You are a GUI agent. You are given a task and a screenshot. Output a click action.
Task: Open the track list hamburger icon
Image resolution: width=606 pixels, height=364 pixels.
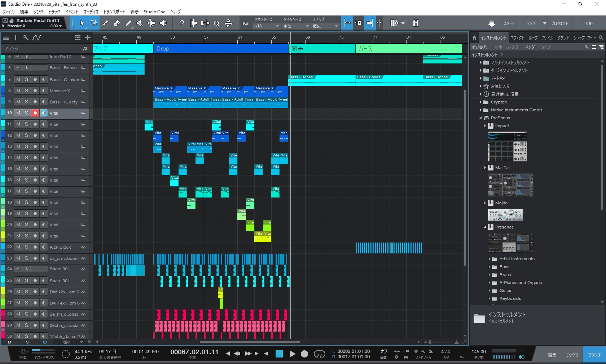tap(6, 37)
